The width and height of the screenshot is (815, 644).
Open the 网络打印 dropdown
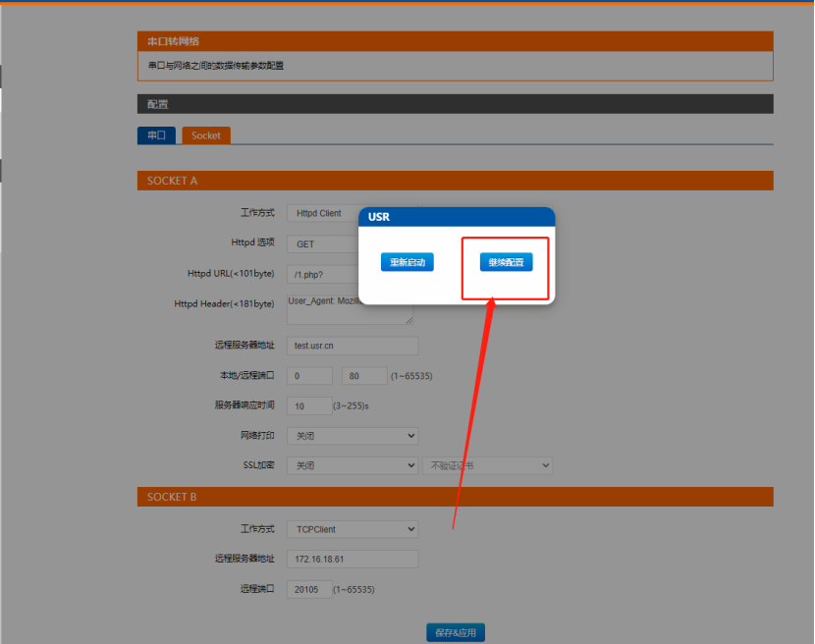tap(353, 436)
